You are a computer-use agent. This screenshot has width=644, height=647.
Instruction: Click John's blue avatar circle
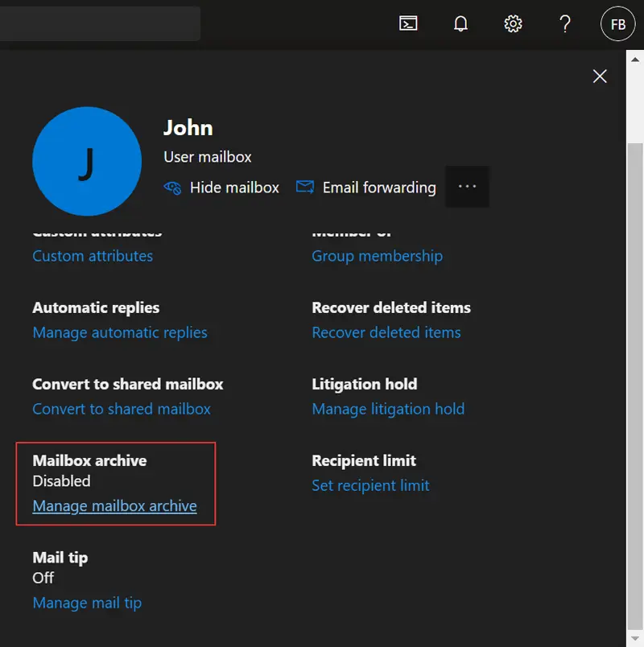(x=86, y=162)
